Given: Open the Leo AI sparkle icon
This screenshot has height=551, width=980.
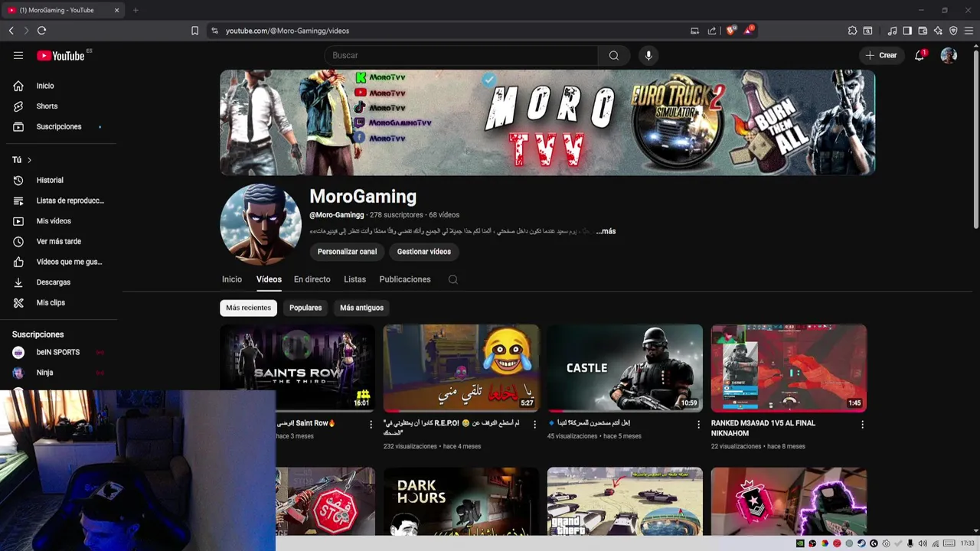Looking at the screenshot, I should pyautogui.click(x=938, y=31).
